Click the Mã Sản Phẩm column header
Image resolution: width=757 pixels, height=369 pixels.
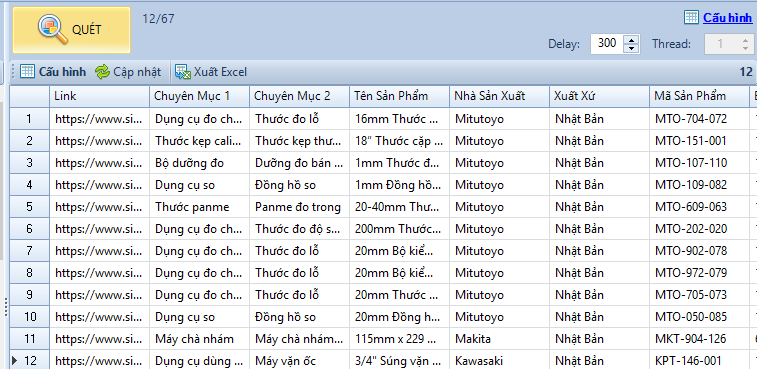click(x=699, y=96)
